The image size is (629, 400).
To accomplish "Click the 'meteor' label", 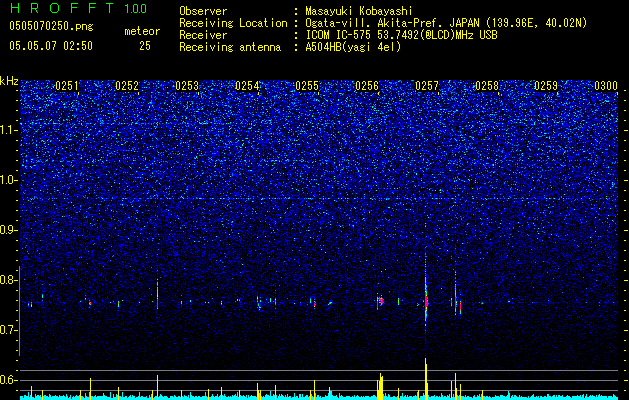I will 142,31.
